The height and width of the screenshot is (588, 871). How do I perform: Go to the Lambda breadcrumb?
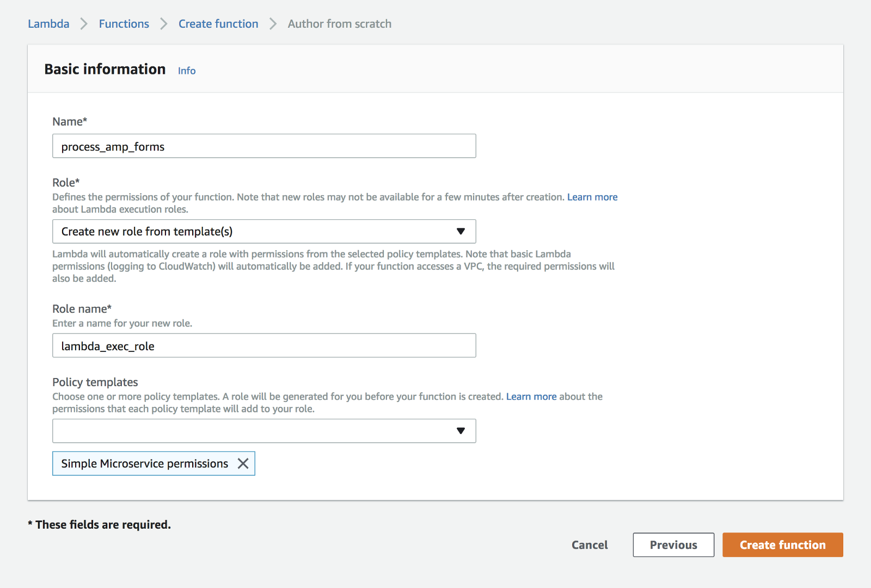(48, 24)
